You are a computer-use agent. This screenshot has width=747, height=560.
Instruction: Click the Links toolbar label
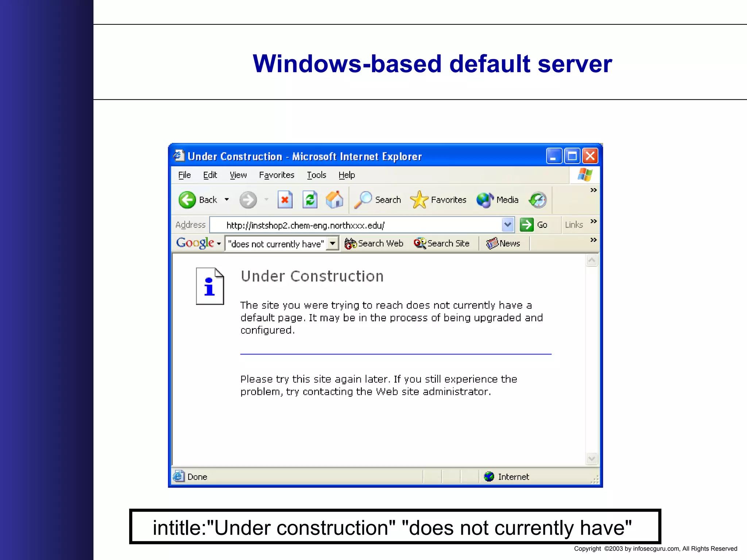click(x=574, y=225)
